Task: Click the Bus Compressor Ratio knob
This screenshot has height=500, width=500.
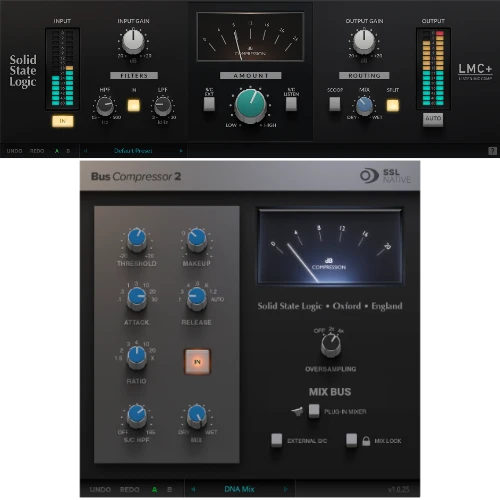Action: click(137, 357)
